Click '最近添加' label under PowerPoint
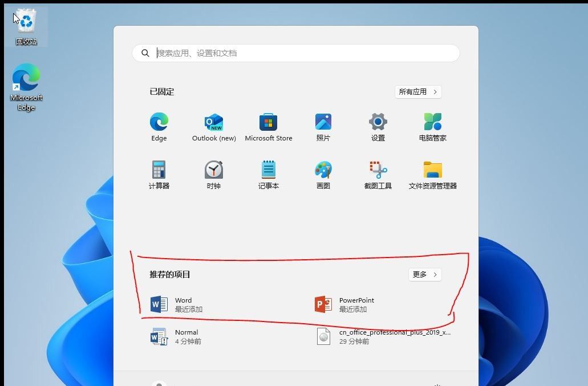Screen dimensions: 588x386 pyautogui.click(x=353, y=309)
